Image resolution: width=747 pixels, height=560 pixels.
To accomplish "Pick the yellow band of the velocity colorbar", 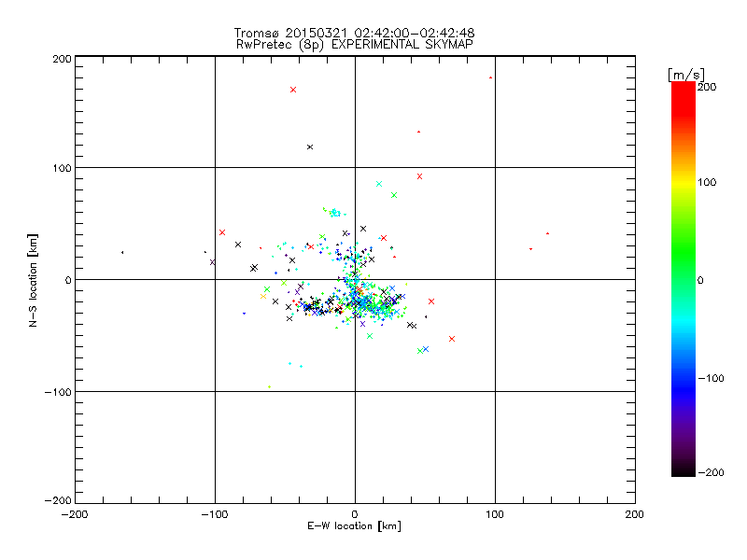I will coord(684,183).
